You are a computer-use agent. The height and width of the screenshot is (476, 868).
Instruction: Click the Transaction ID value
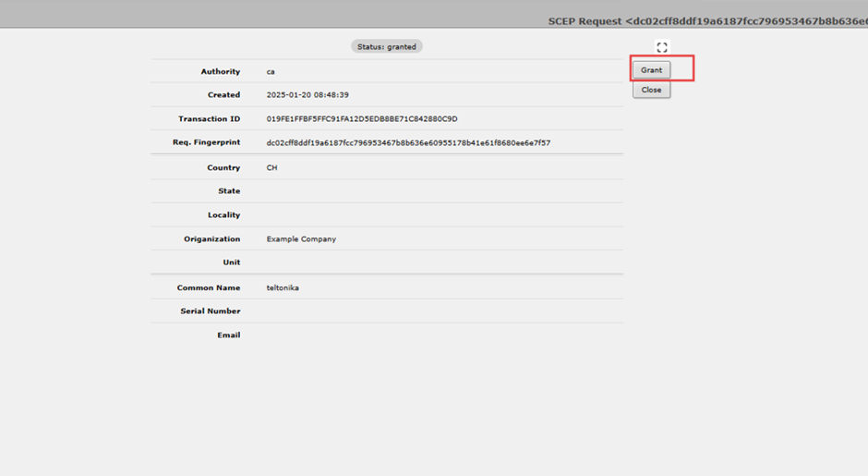[x=362, y=119]
